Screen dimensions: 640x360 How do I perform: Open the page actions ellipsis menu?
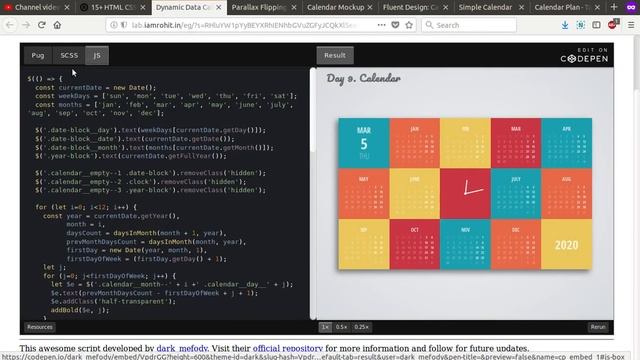point(381,25)
